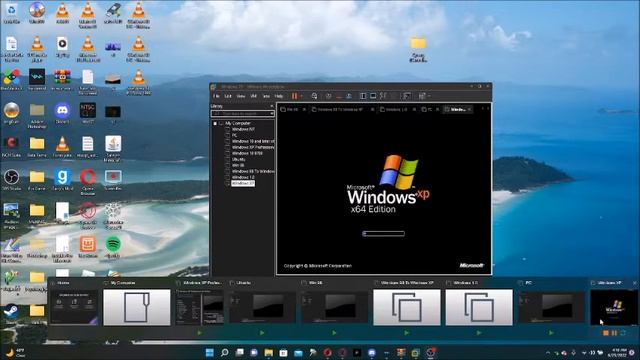Close the thumbnail bar with the X
The width and height of the screenshot is (640, 360).
click(x=634, y=282)
